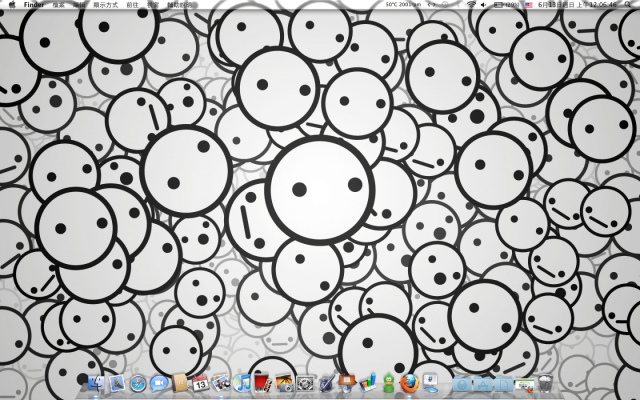Open the 輔助說明 (Help) menu
Image resolution: width=640 pixels, height=400 pixels.
point(180,5)
